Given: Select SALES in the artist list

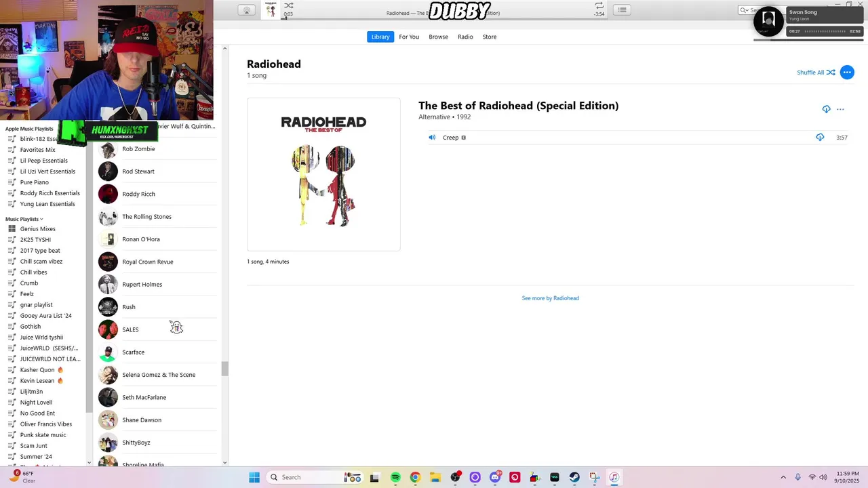Looking at the screenshot, I should pyautogui.click(x=157, y=329).
